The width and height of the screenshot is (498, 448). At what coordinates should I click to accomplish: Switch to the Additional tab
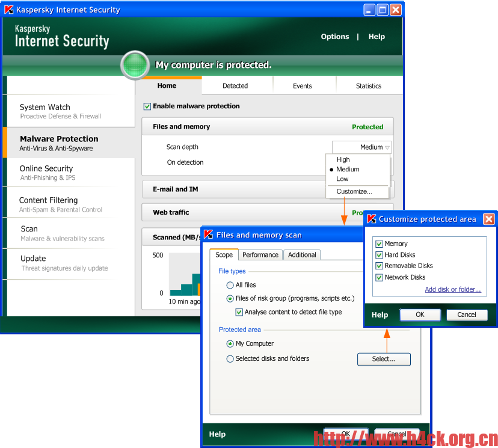click(302, 254)
